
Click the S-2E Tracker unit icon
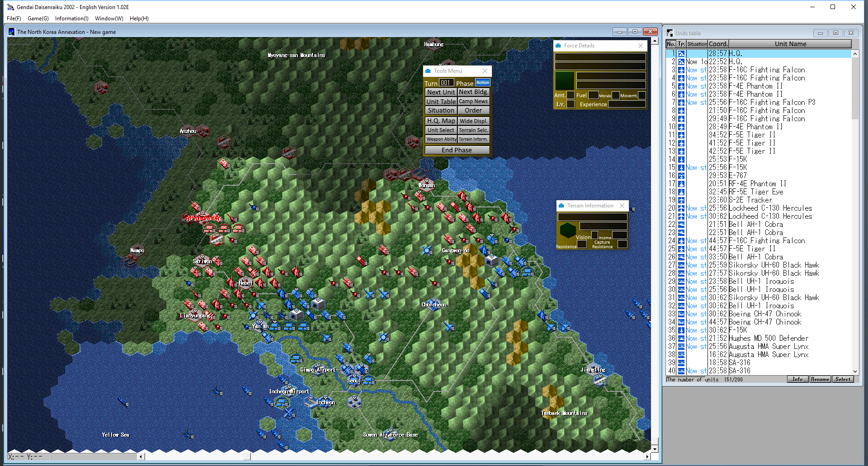[681, 200]
